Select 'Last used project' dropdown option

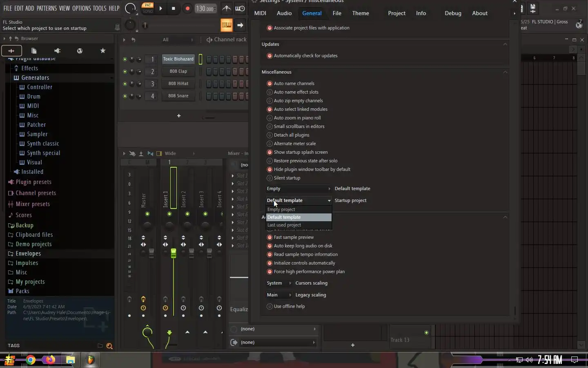298,225
